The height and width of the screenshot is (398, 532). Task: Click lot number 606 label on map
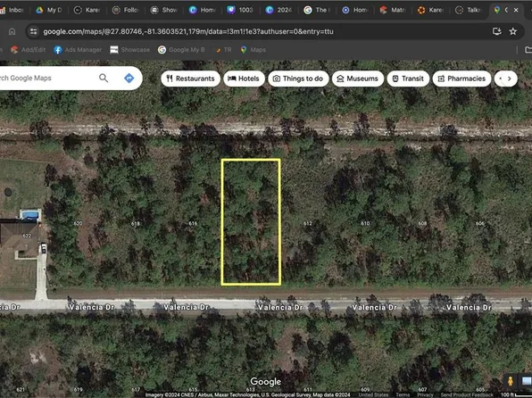pos(480,223)
